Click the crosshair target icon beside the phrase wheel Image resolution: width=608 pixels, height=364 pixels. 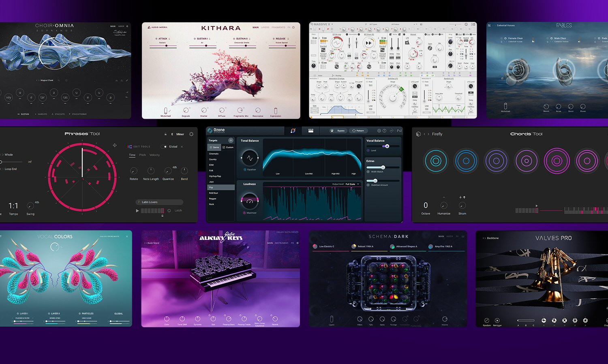[115, 145]
